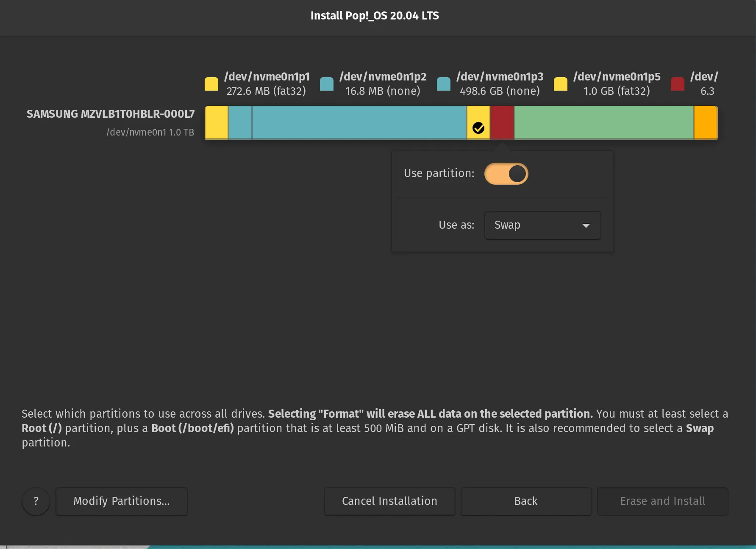This screenshot has width=756, height=549.
Task: Click the 16.8 MB (none) size text
Action: coord(383,91)
